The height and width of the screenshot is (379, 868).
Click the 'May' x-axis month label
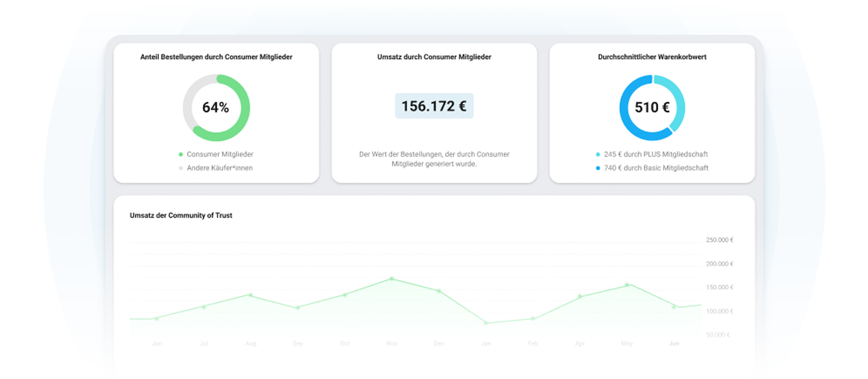coord(627,344)
